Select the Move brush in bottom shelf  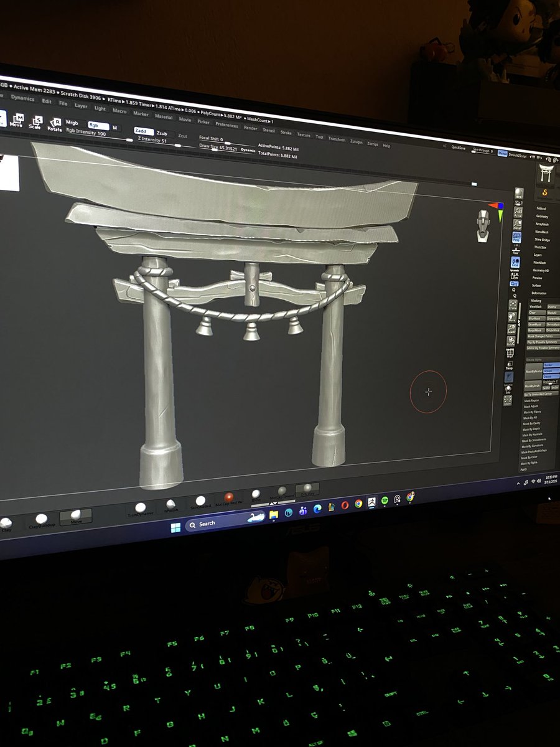[x=75, y=516]
